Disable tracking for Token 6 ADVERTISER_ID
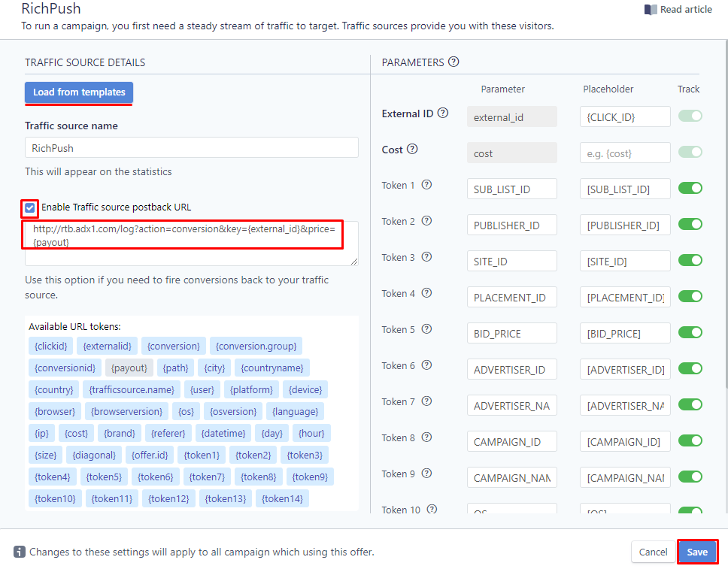Screen dimensions: 728x572 point(690,368)
